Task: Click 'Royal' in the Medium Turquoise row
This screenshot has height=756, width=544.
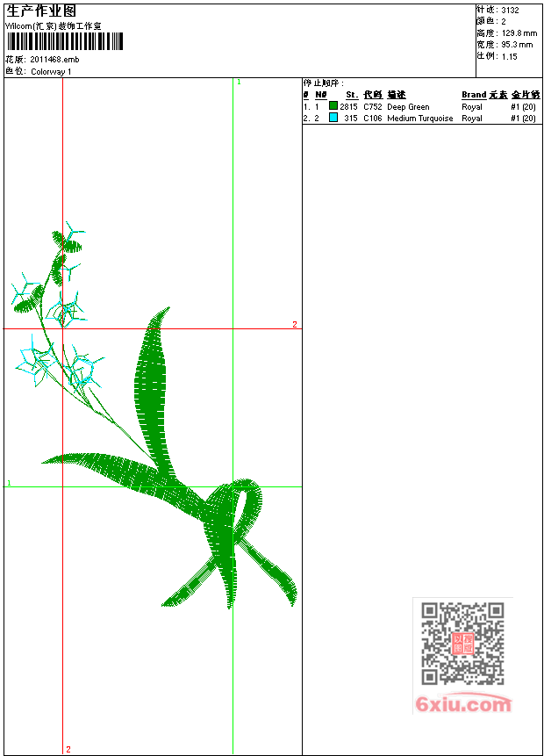Action: [472, 119]
